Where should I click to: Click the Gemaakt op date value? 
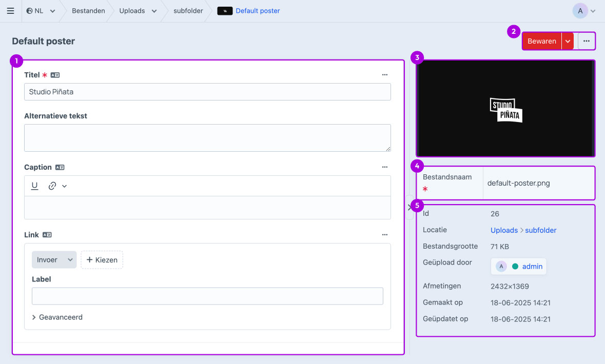click(520, 303)
